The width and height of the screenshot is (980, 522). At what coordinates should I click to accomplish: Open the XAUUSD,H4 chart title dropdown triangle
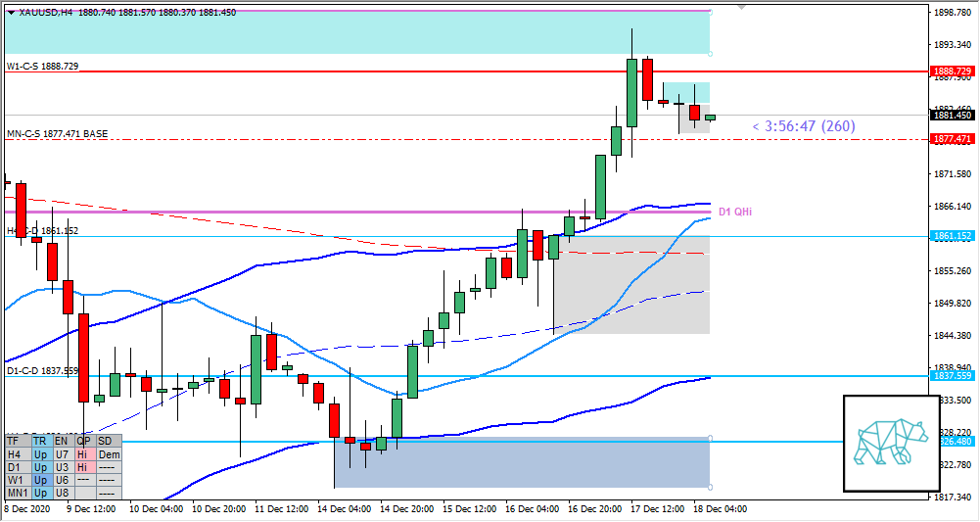pyautogui.click(x=11, y=12)
